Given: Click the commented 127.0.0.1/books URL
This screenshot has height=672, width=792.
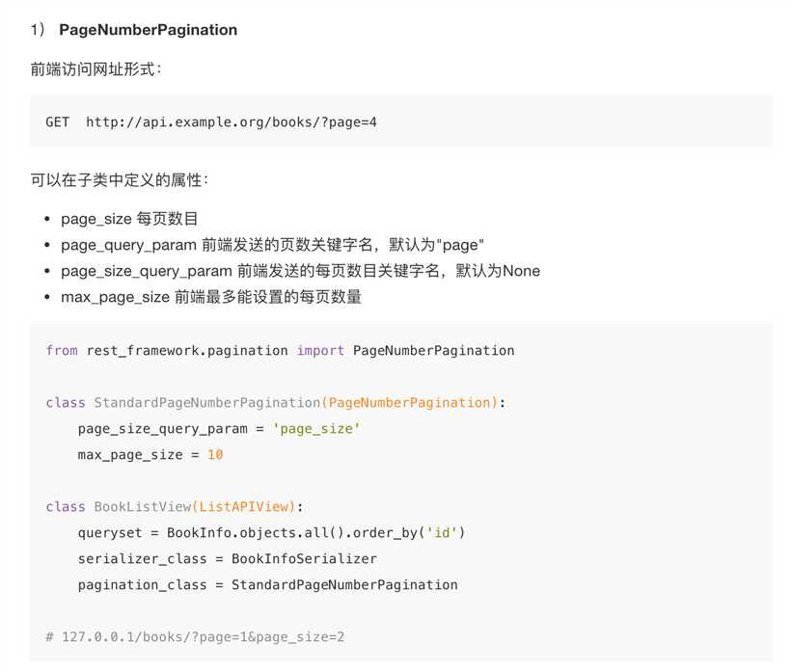Looking at the screenshot, I should click(x=203, y=637).
